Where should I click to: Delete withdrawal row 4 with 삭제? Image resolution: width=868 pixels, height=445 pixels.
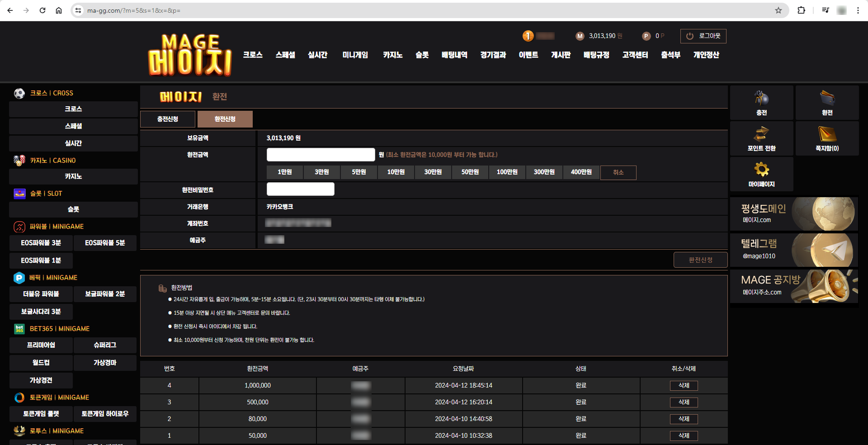pos(684,386)
